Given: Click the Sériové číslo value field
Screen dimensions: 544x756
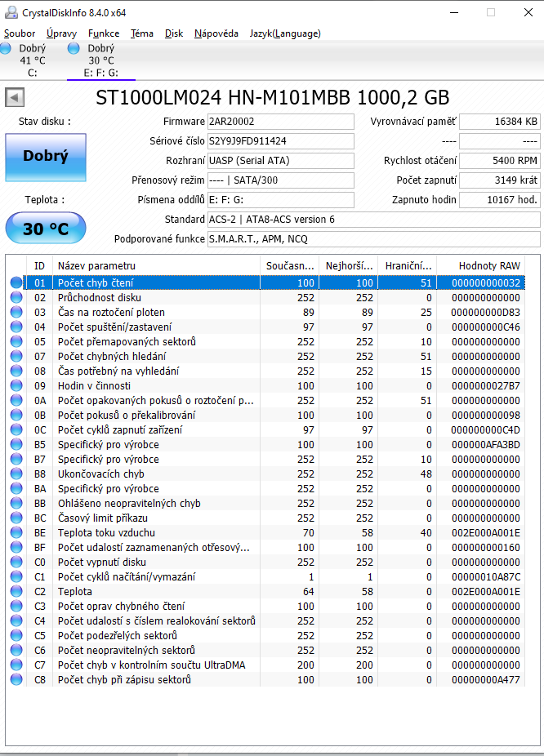Looking at the screenshot, I should (x=280, y=141).
